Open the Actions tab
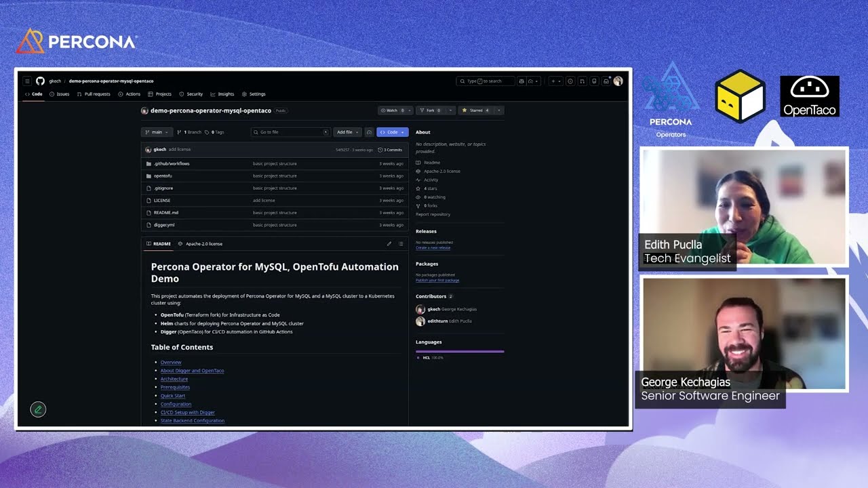This screenshot has width=868, height=488. coord(129,94)
